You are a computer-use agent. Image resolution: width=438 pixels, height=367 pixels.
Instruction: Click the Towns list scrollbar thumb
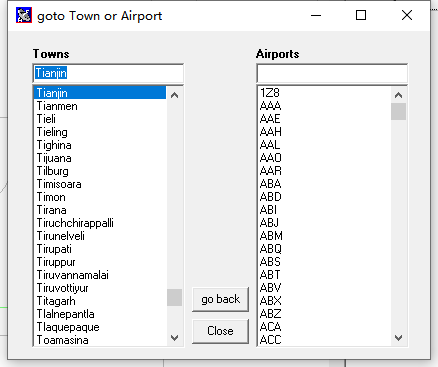click(x=174, y=297)
